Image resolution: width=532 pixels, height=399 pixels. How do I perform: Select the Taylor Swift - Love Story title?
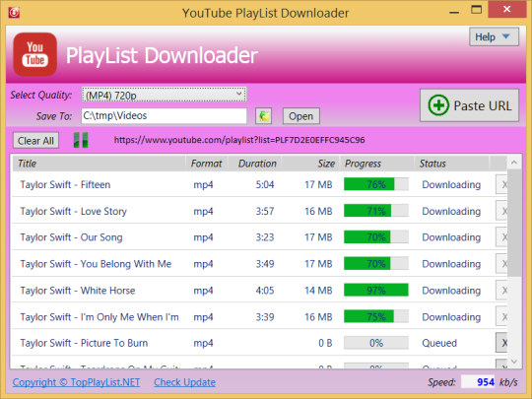(73, 211)
